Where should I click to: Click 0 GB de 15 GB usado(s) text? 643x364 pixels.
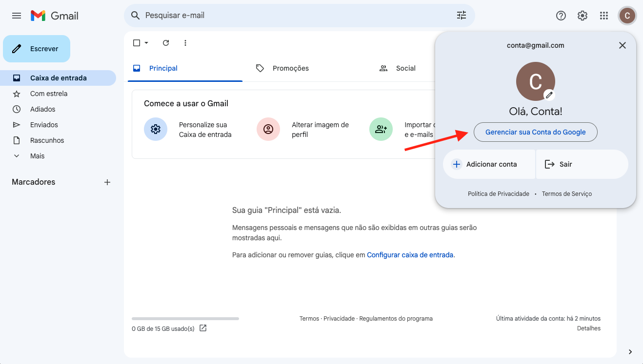[x=163, y=328]
